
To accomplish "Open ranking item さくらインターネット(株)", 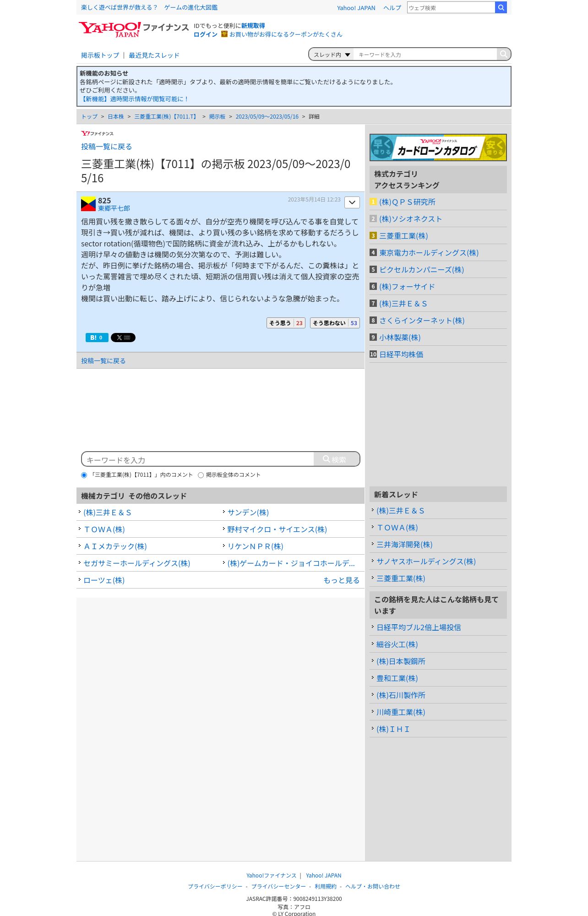I will point(422,321).
